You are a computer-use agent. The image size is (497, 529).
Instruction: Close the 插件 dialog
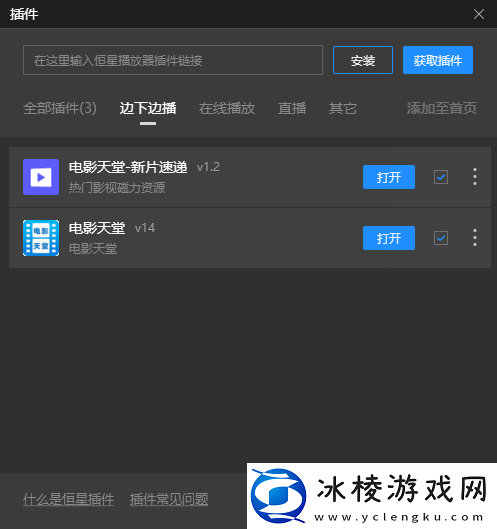(x=479, y=14)
